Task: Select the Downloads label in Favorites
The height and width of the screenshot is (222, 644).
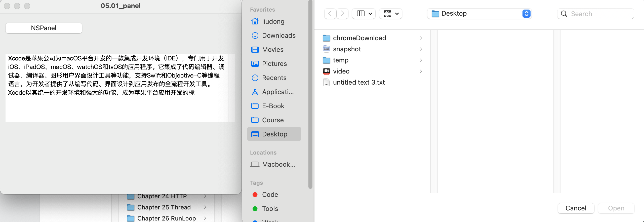Action: [x=279, y=35]
